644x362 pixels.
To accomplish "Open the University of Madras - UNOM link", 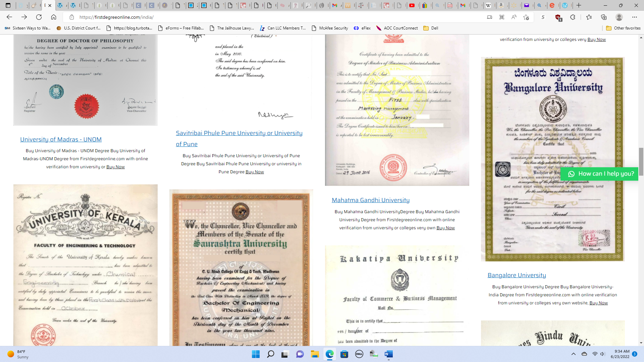I will click(61, 139).
